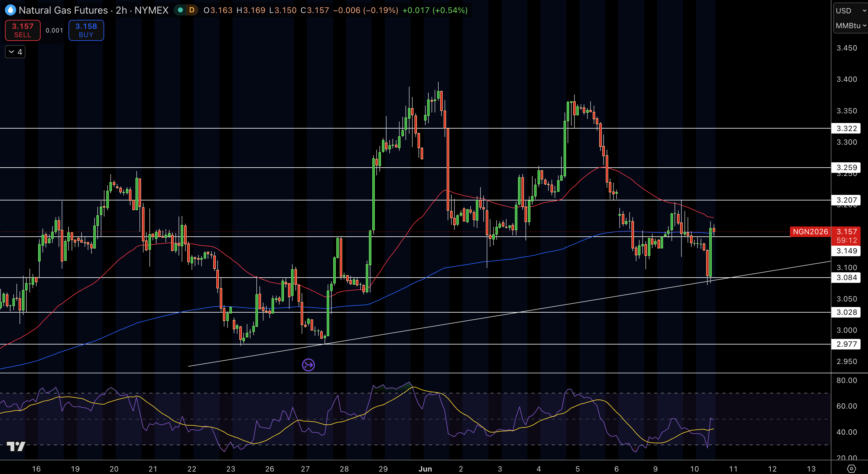
Task: Click the purple contract rollover marker icon
Action: click(x=308, y=365)
